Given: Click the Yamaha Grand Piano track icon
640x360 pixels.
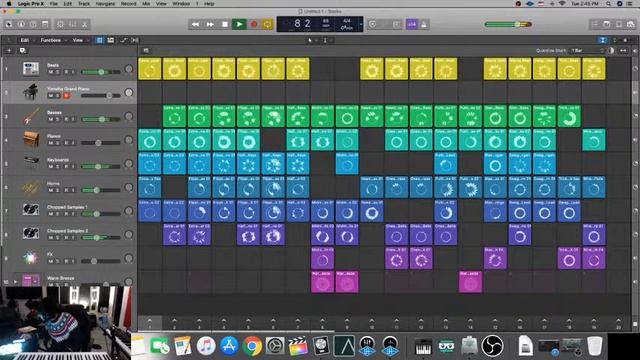Looking at the screenshot, I should tap(31, 92).
